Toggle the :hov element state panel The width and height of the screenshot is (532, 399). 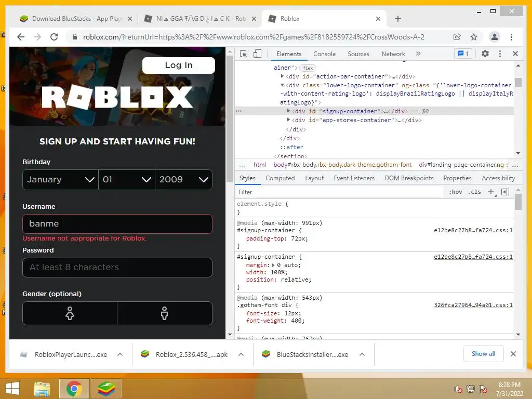pyautogui.click(x=455, y=192)
